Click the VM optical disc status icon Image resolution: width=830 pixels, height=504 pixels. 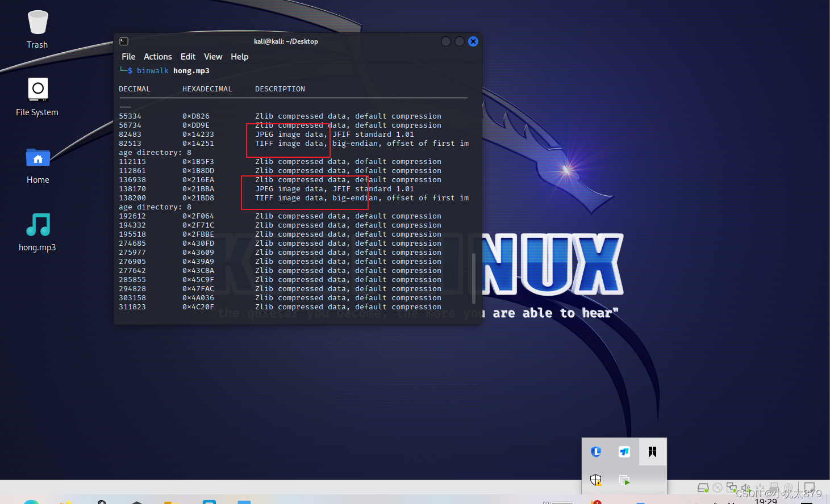coord(718,488)
